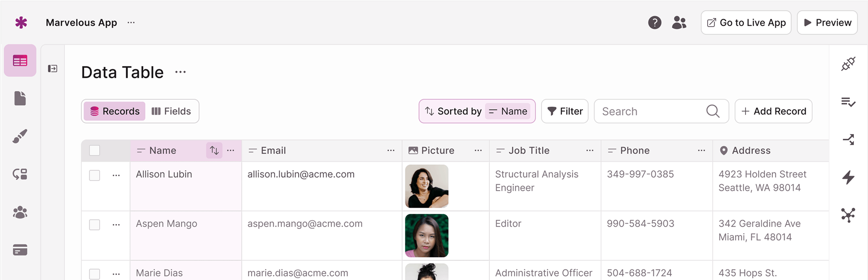Viewport: 868px width, 280px height.
Task: Open the Users panel from the left sidebar
Action: pos(20,212)
